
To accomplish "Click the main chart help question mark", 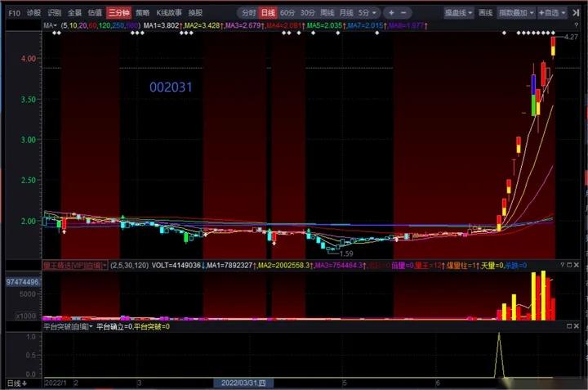I will [x=576, y=25].
